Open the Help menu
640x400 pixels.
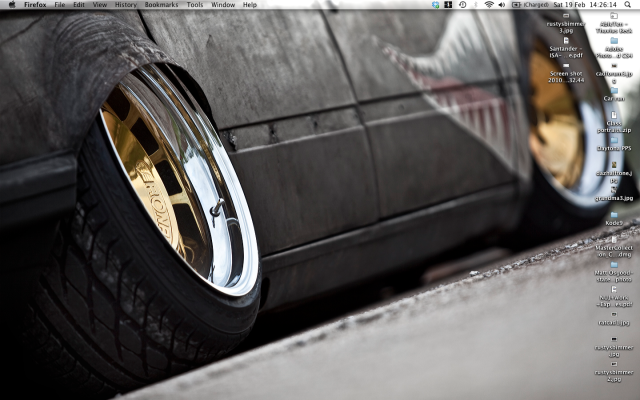tap(250, 4)
